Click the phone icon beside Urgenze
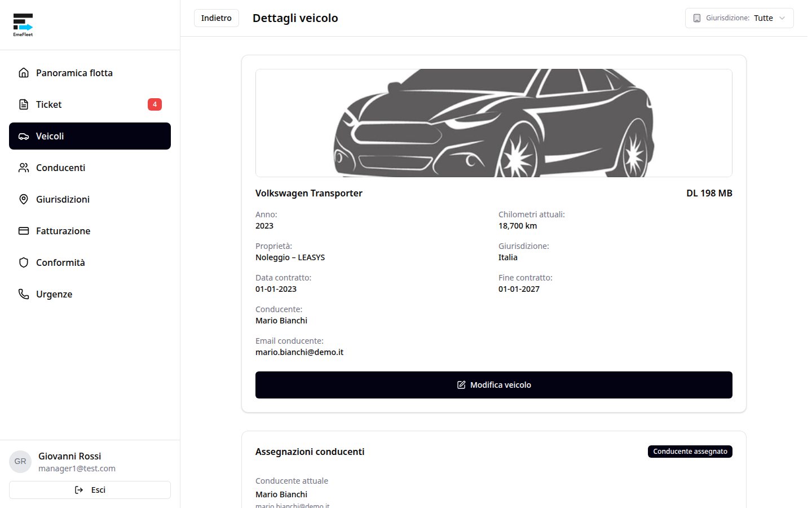The height and width of the screenshot is (508, 812). coord(24,294)
